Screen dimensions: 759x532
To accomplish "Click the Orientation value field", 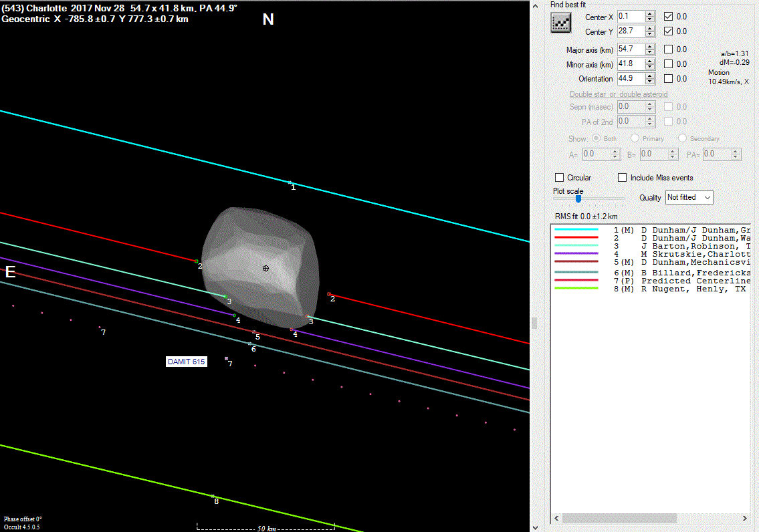I will (x=631, y=78).
